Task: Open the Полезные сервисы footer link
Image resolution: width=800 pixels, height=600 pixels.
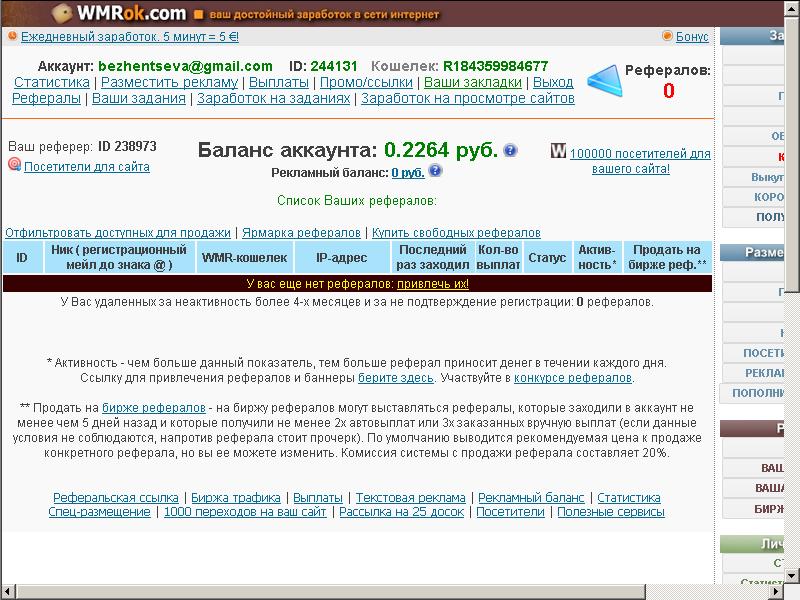Action: coord(611,512)
